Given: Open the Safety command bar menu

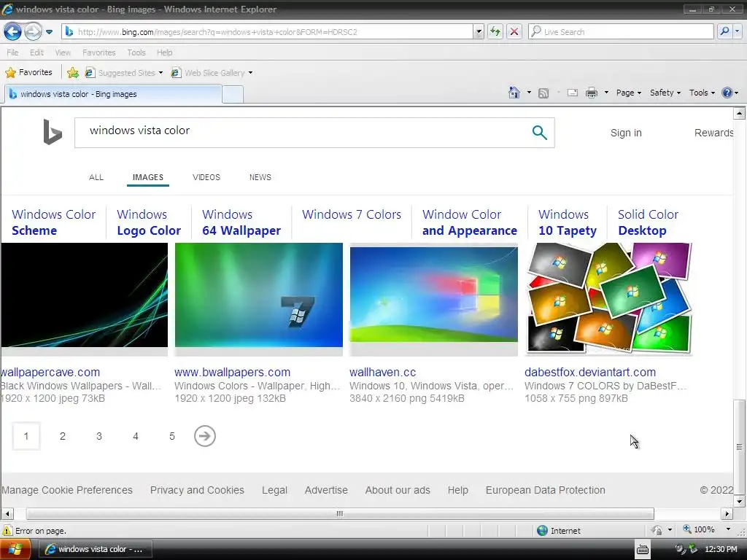Looking at the screenshot, I should tap(665, 93).
